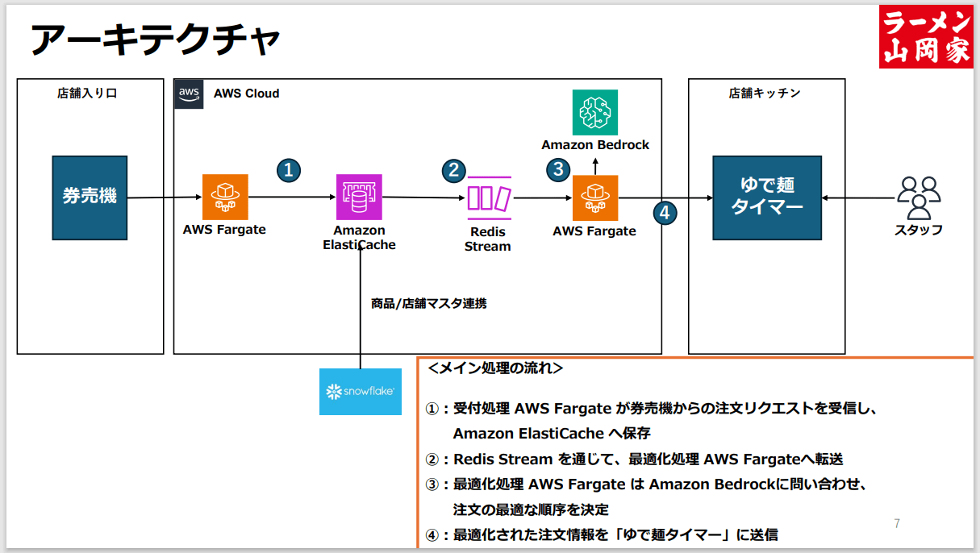This screenshot has width=980, height=553.
Task: Click the line starting ④:最適化された注文情報
Action: pos(602,534)
